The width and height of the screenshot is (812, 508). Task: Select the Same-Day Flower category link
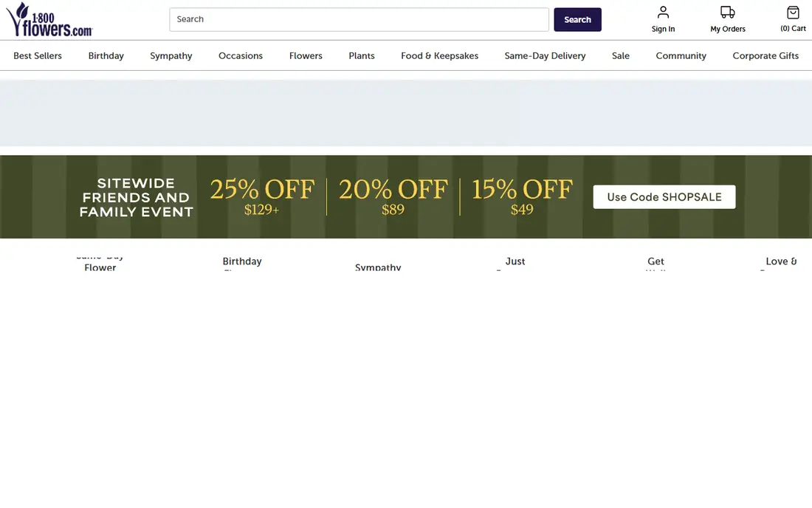pos(100,263)
